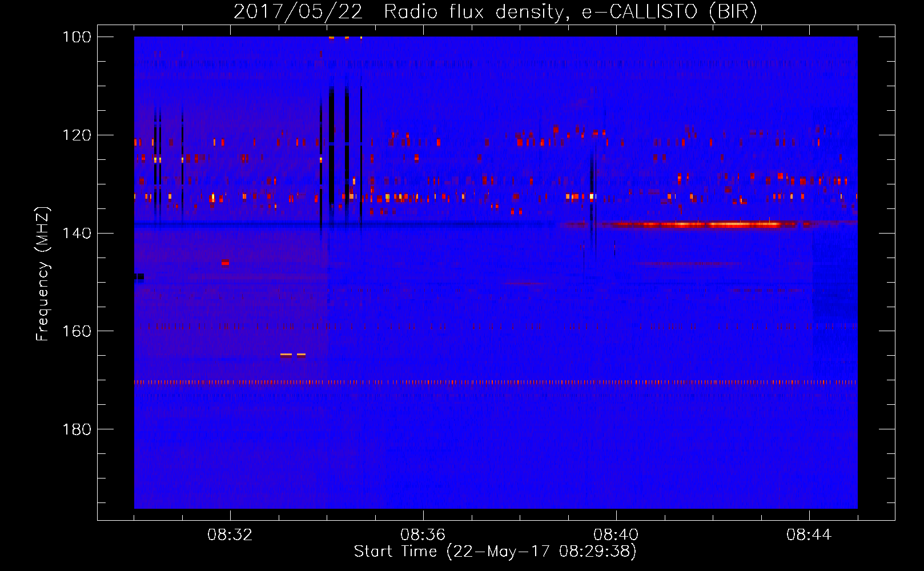
Task: Click the 08:40 time tick label
Action: [616, 535]
